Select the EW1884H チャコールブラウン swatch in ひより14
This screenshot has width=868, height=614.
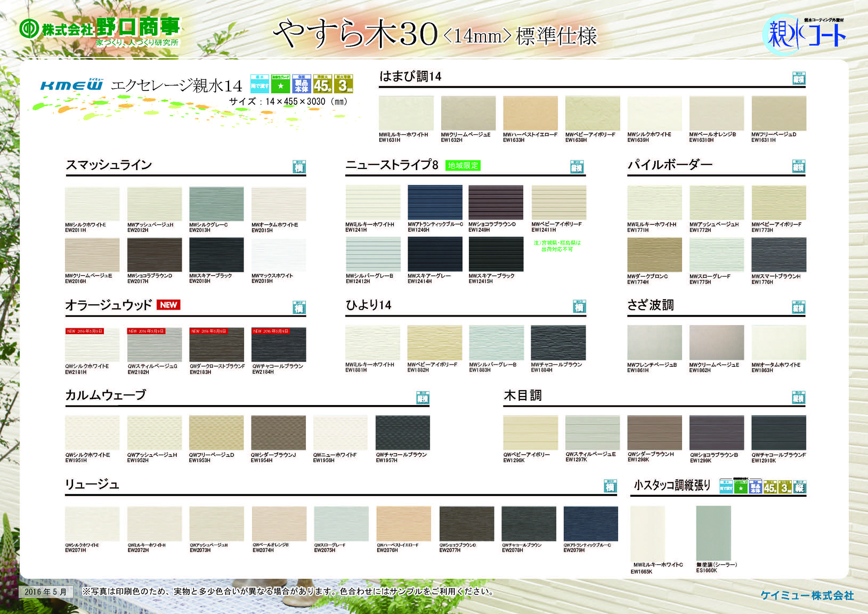tap(558, 343)
